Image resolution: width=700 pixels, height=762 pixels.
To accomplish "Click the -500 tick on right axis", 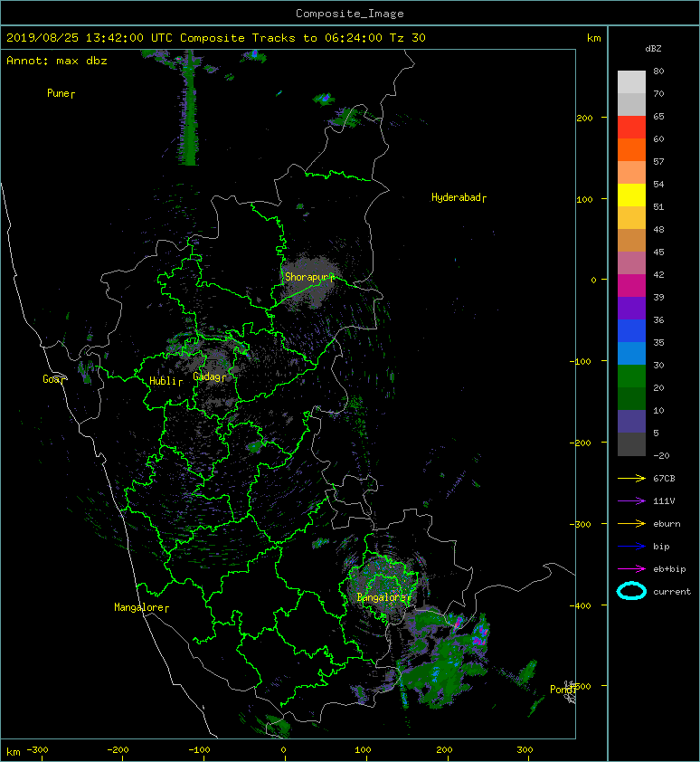I will (x=580, y=686).
